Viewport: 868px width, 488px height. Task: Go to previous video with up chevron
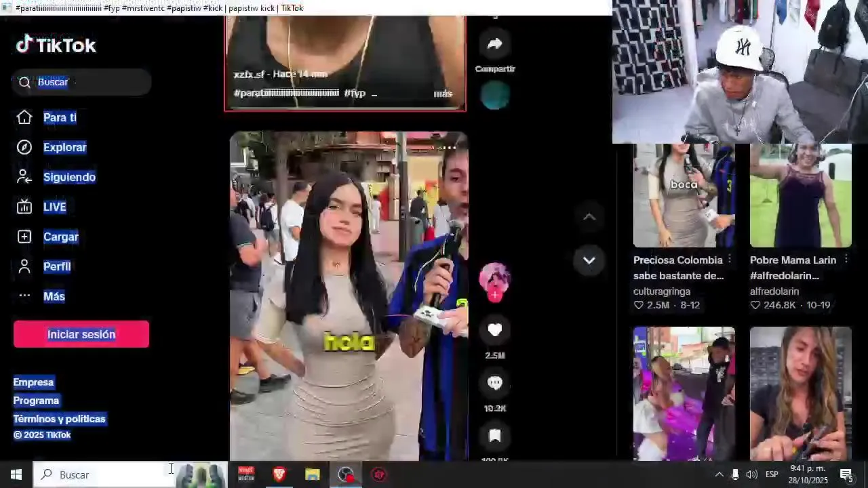click(x=589, y=217)
